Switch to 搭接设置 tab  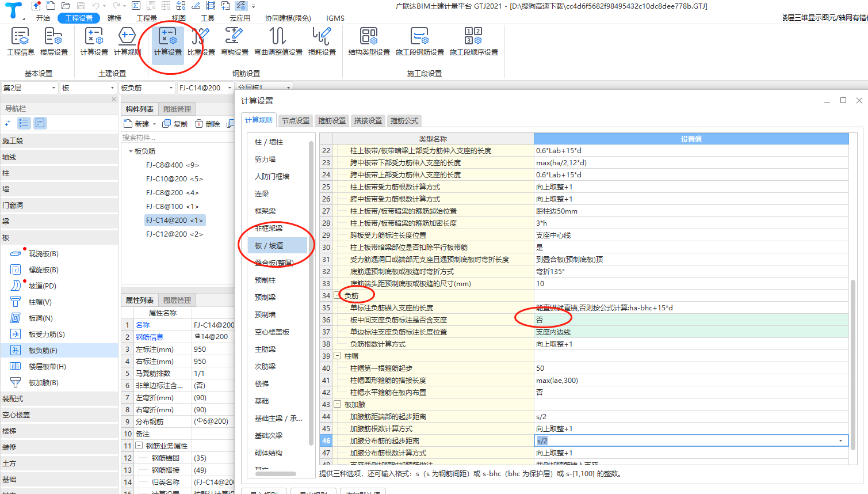point(368,120)
